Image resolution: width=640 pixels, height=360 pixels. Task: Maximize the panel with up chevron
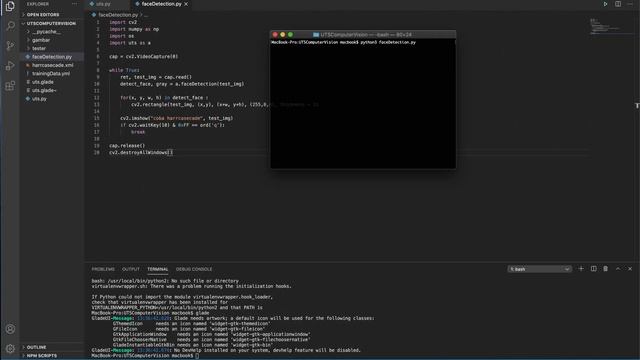point(618,269)
